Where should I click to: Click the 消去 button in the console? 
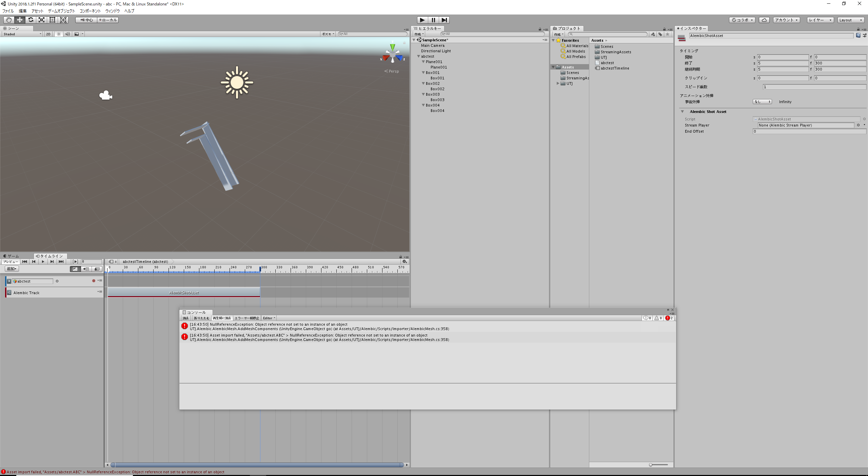pyautogui.click(x=185, y=318)
